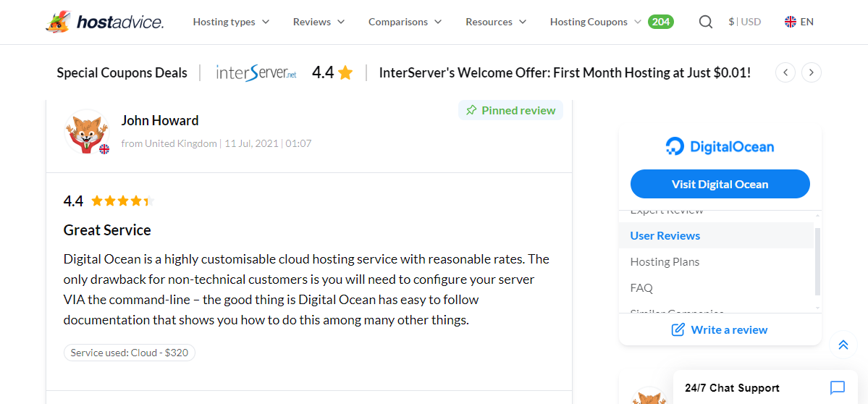Expand the Hosting types menu
The height and width of the screenshot is (404, 868).
231,22
